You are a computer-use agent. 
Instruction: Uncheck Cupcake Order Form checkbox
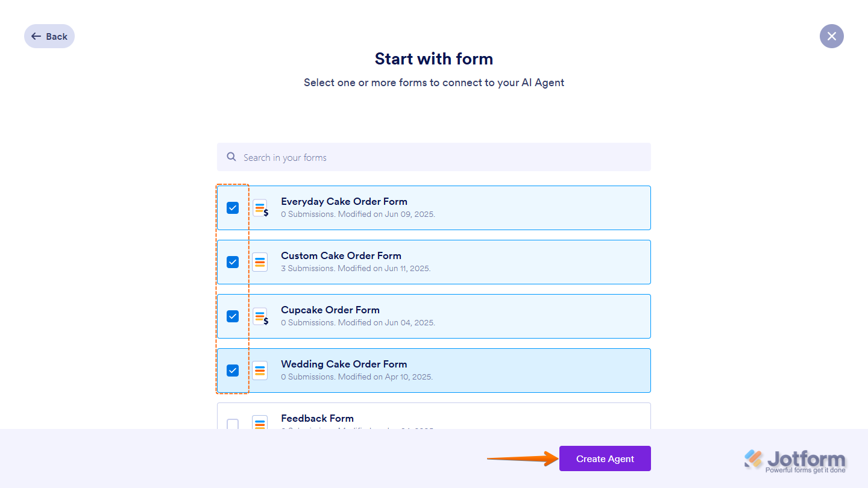pyautogui.click(x=233, y=316)
